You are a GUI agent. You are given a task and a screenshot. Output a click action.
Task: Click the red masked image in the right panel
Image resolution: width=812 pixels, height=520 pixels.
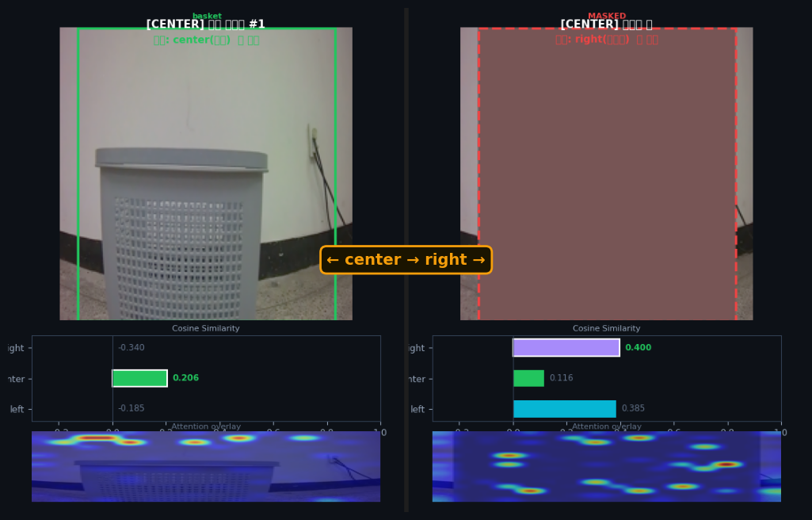click(x=606, y=174)
